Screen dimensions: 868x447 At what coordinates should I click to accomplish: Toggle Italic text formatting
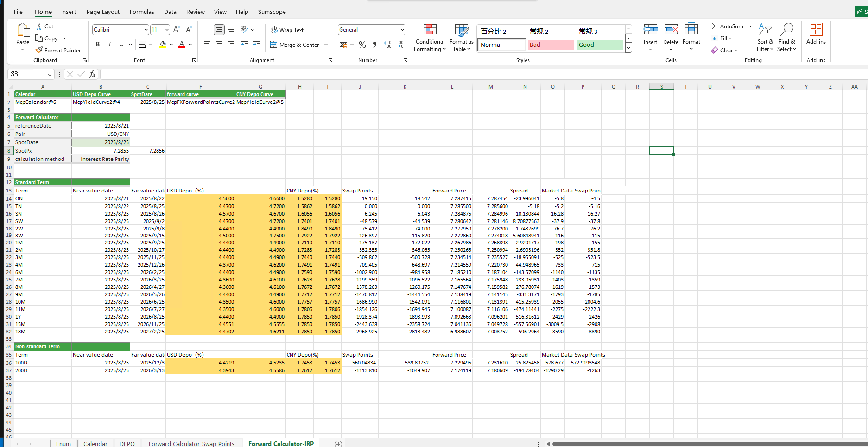tap(110, 45)
